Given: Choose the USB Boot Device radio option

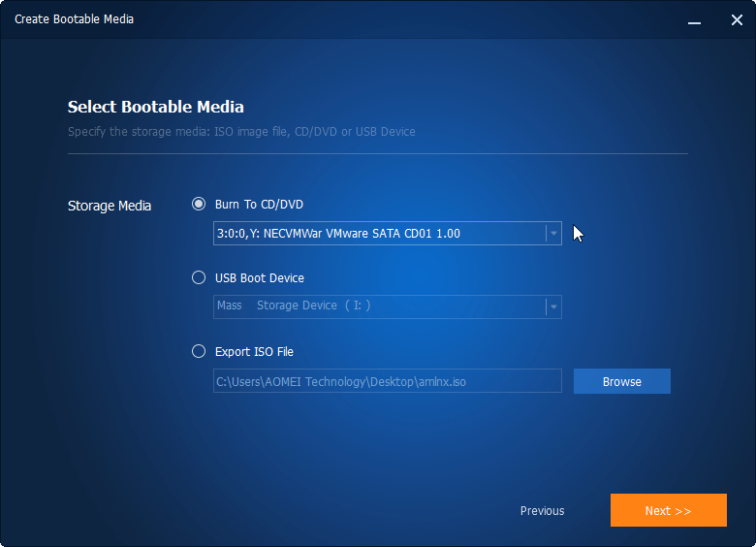Looking at the screenshot, I should coord(199,277).
